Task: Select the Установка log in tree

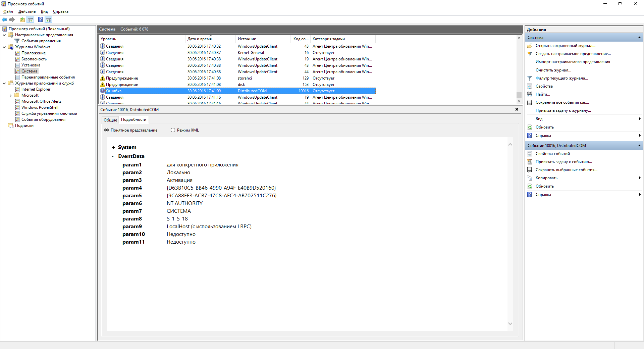Action: click(31, 65)
